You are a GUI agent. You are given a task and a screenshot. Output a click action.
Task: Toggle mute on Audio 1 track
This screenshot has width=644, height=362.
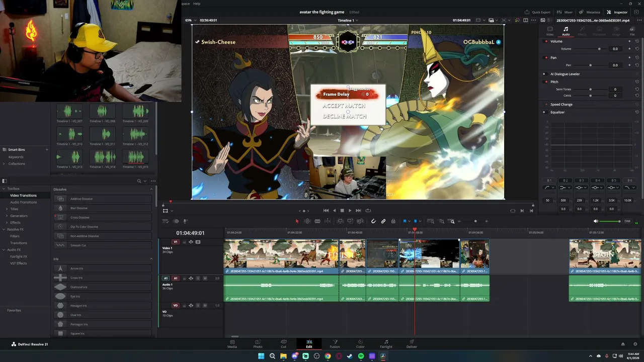205,279
